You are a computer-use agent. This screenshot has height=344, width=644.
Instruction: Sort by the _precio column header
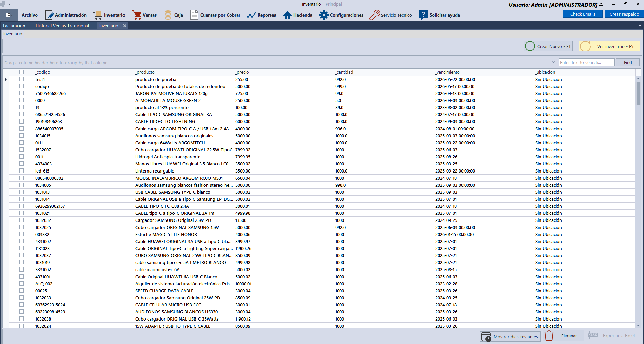click(284, 72)
